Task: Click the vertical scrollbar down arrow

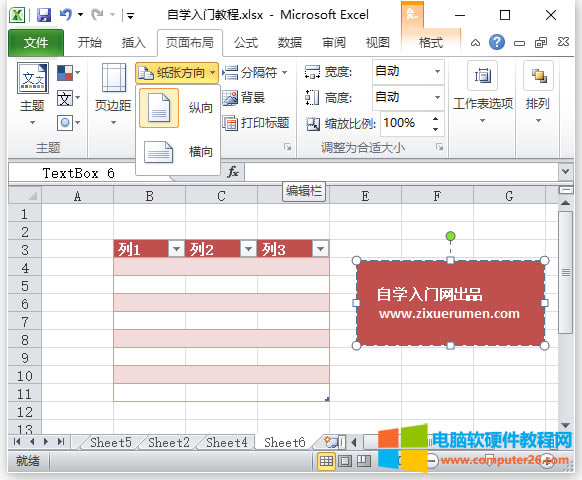Action: [565, 425]
